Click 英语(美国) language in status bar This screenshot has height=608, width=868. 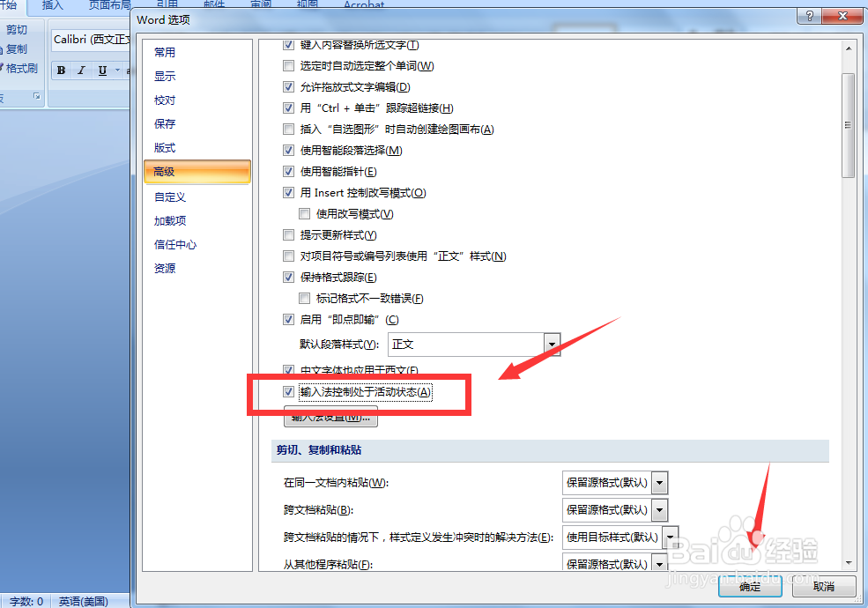pyautogui.click(x=83, y=601)
